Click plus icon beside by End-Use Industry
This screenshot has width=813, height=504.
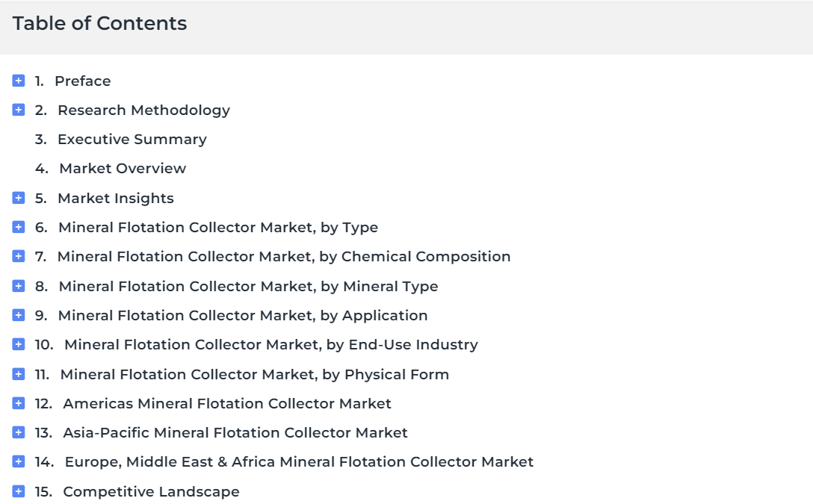click(19, 344)
